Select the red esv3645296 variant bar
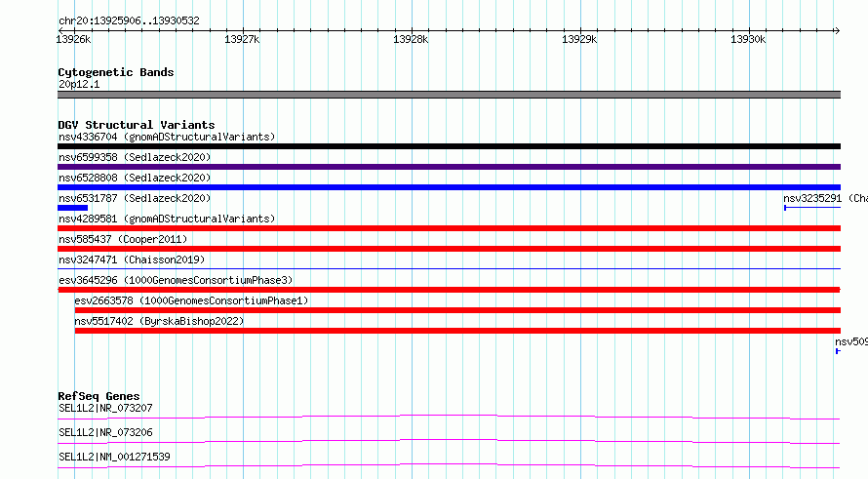The width and height of the screenshot is (868, 479). 449,290
